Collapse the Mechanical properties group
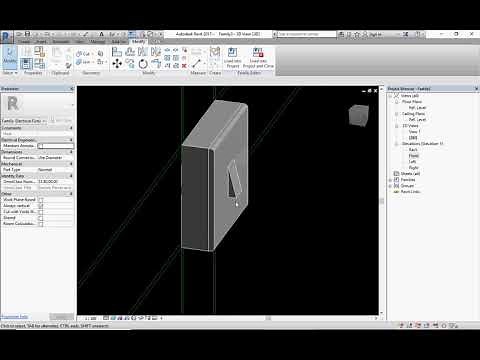480x360 pixels. tap(71, 164)
